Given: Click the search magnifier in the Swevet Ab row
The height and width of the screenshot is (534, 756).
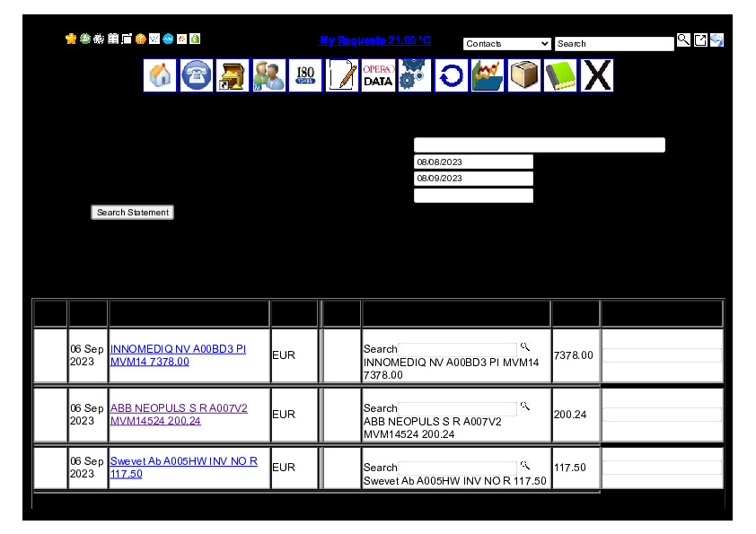Looking at the screenshot, I should 525,465.
